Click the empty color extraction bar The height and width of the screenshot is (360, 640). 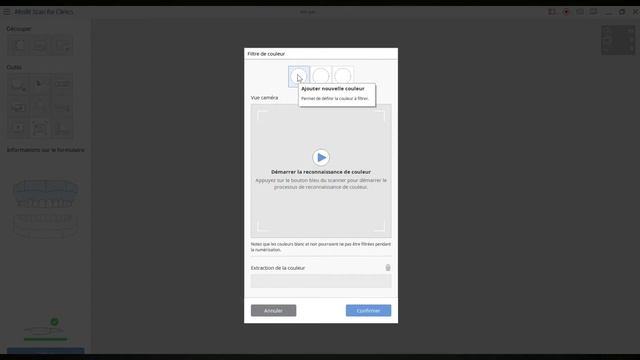click(x=321, y=281)
